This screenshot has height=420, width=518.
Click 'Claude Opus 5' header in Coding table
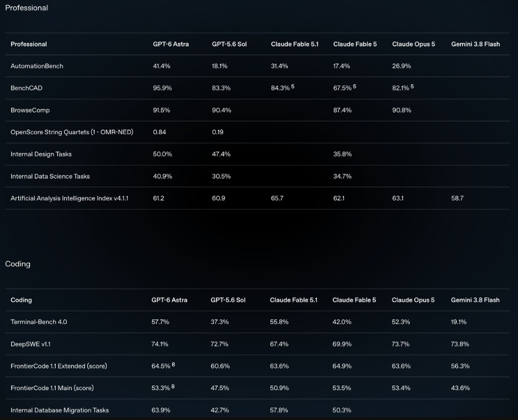(x=413, y=300)
